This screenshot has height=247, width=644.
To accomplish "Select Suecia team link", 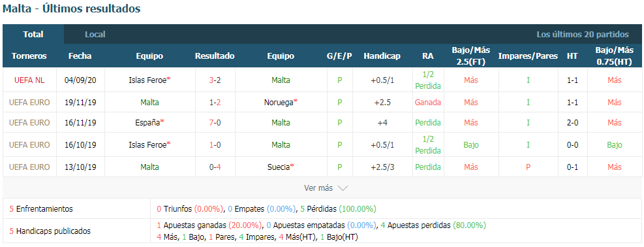I will [x=279, y=167].
